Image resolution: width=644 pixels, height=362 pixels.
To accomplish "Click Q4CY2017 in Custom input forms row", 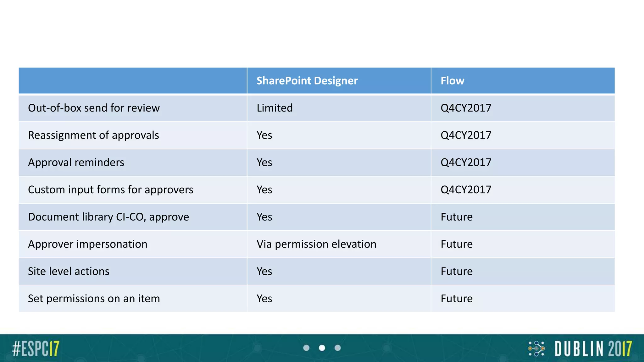I will point(466,190).
